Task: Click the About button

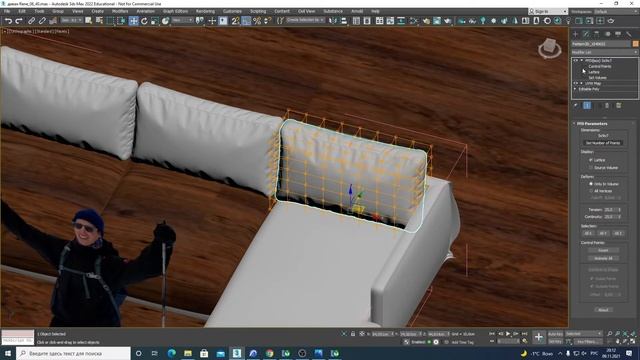Action: (603, 310)
